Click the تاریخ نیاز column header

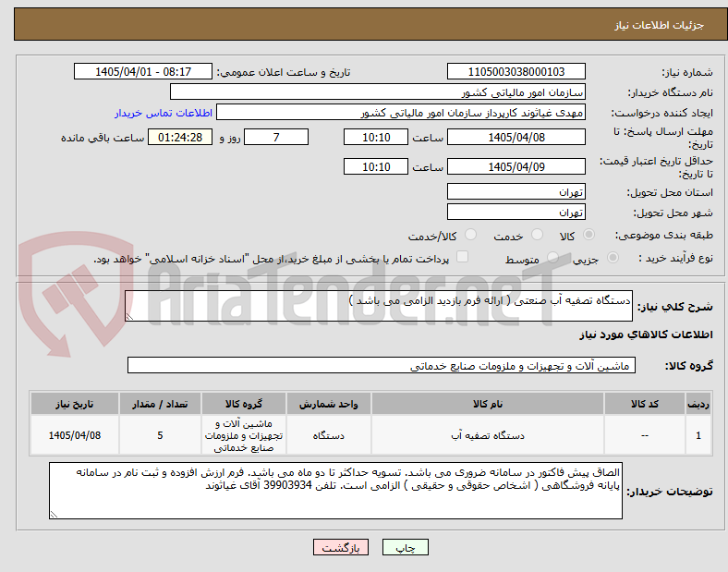(x=75, y=404)
